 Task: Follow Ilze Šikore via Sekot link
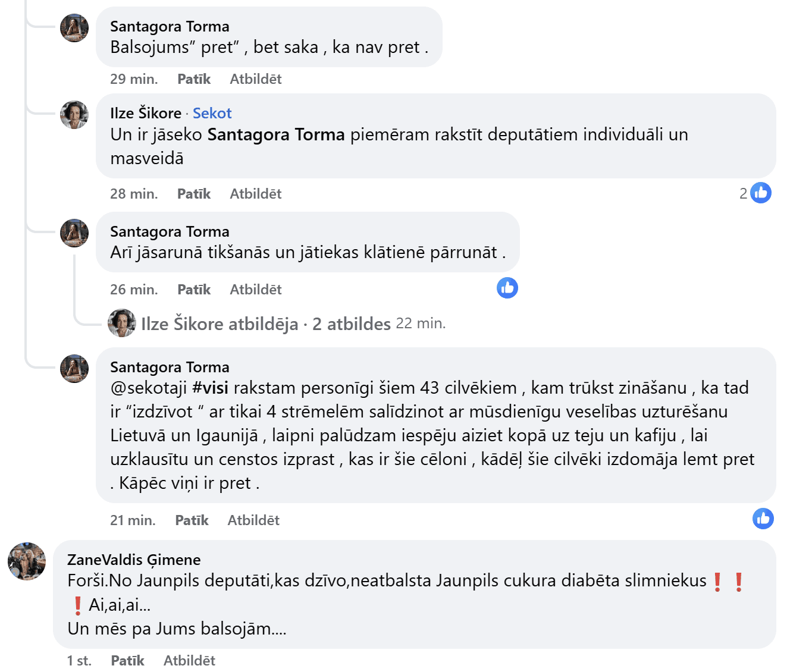coord(212,113)
